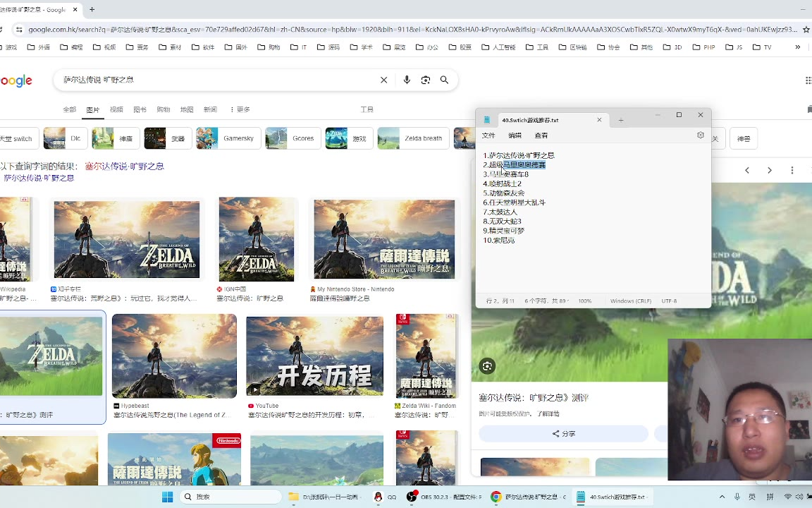Screen dimensions: 812x508
Task: Open File Explorer window from taskbar
Action: pyautogui.click(x=324, y=497)
